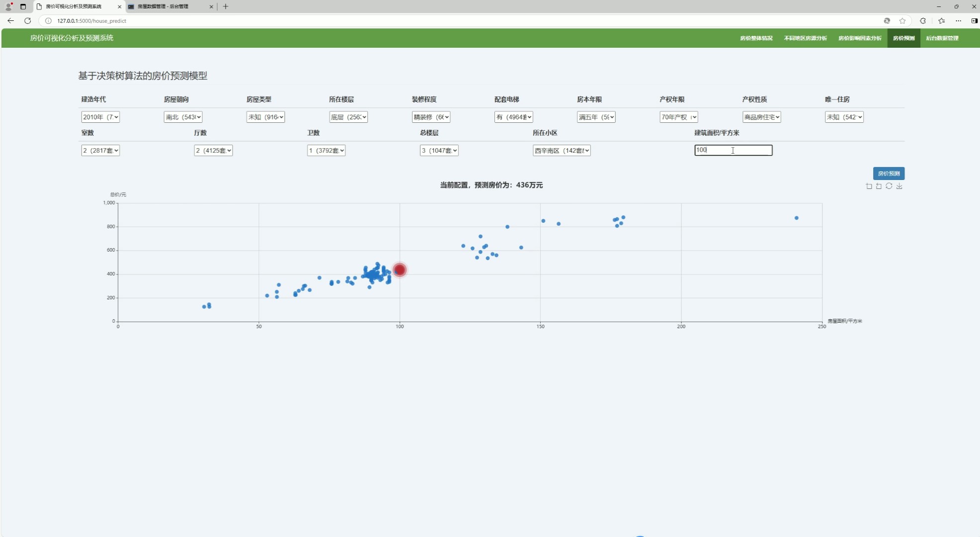Add page to favorites star icon

click(x=902, y=21)
